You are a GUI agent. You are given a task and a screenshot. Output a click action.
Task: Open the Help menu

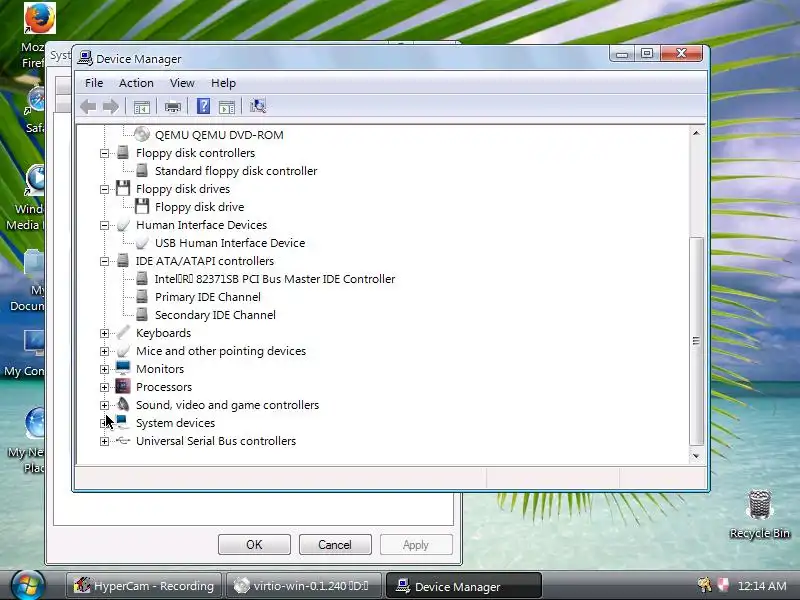tap(223, 83)
